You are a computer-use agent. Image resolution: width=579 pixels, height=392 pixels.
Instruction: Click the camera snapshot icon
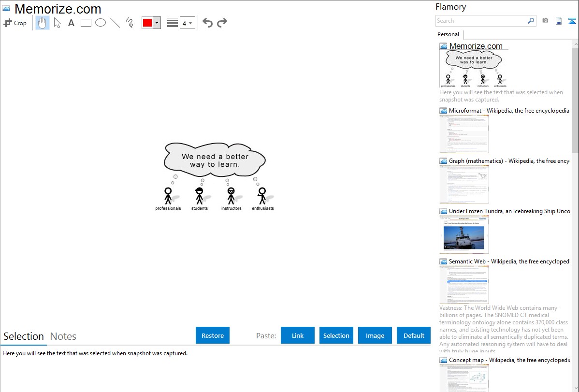[545, 21]
